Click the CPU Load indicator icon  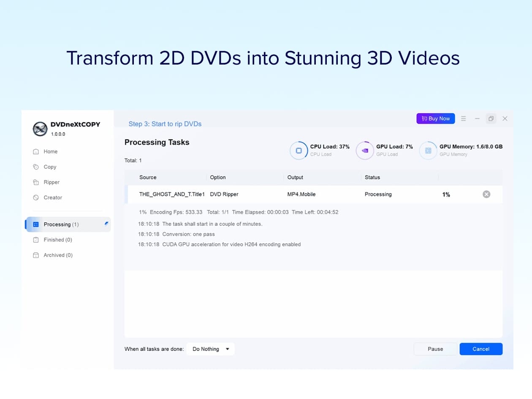299,151
